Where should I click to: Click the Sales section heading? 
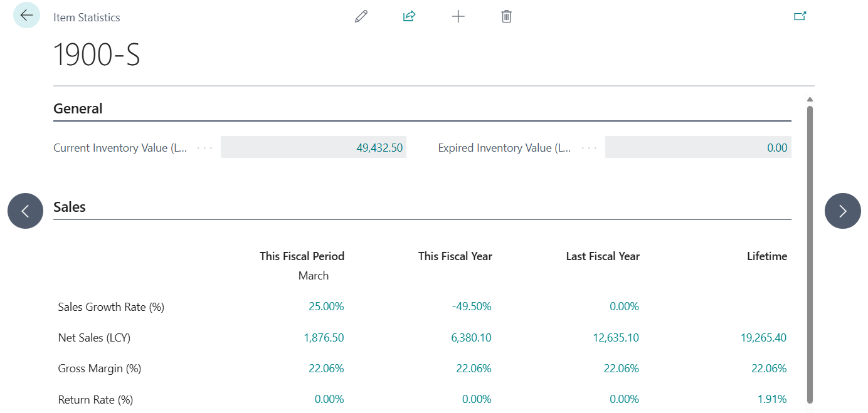69,207
